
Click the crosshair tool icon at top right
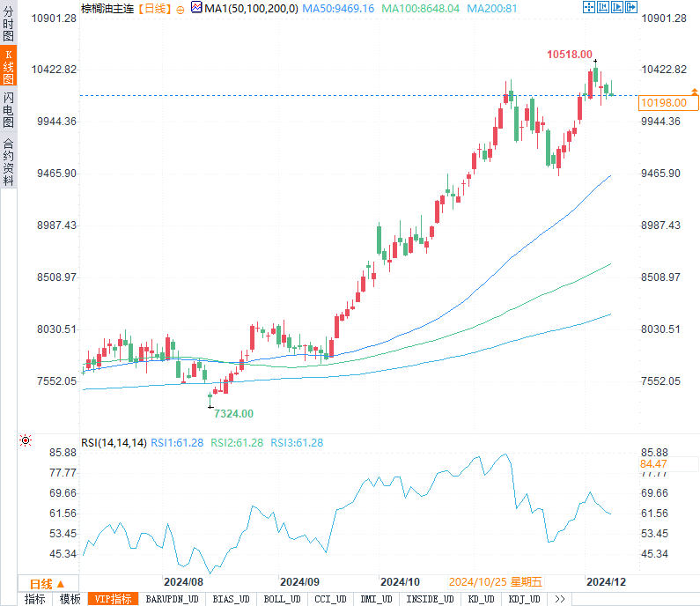[x=588, y=7]
